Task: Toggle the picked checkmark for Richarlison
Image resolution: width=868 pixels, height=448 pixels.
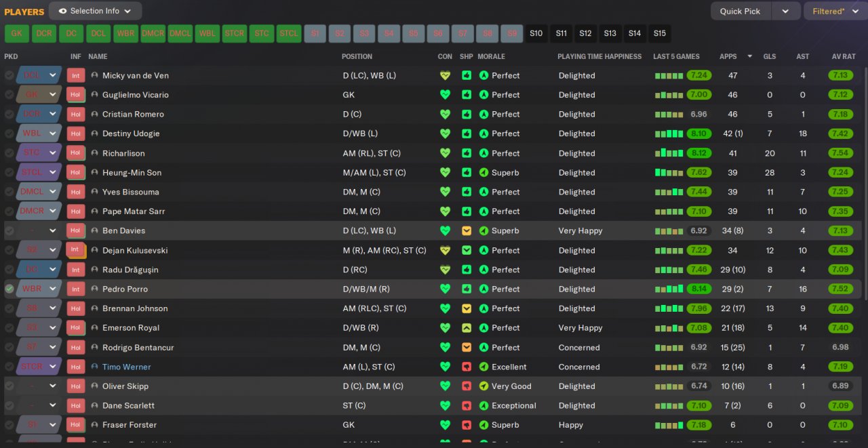Action: tap(9, 153)
